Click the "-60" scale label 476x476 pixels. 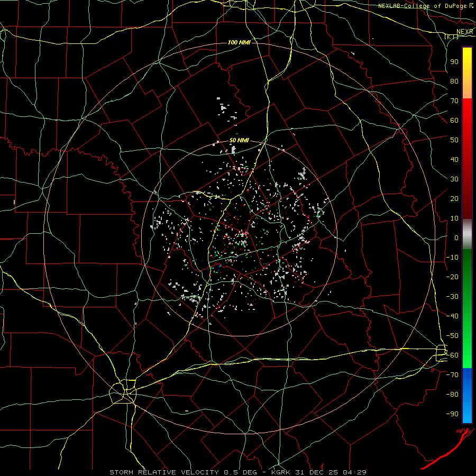pos(452,355)
